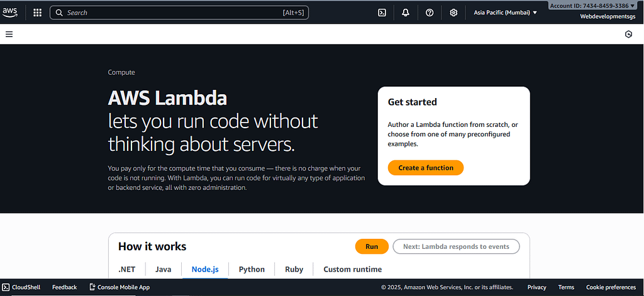Open the hamburger side navigation menu
The height and width of the screenshot is (296, 644).
pos(9,35)
